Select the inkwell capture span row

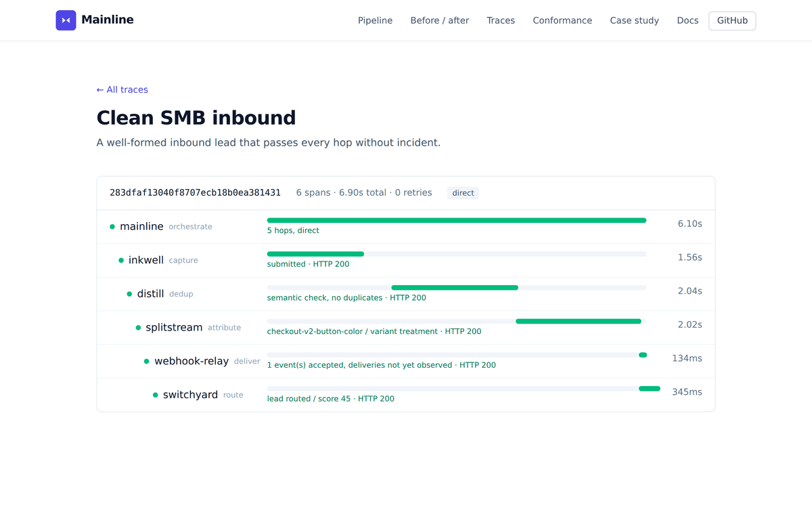pyautogui.click(x=406, y=260)
